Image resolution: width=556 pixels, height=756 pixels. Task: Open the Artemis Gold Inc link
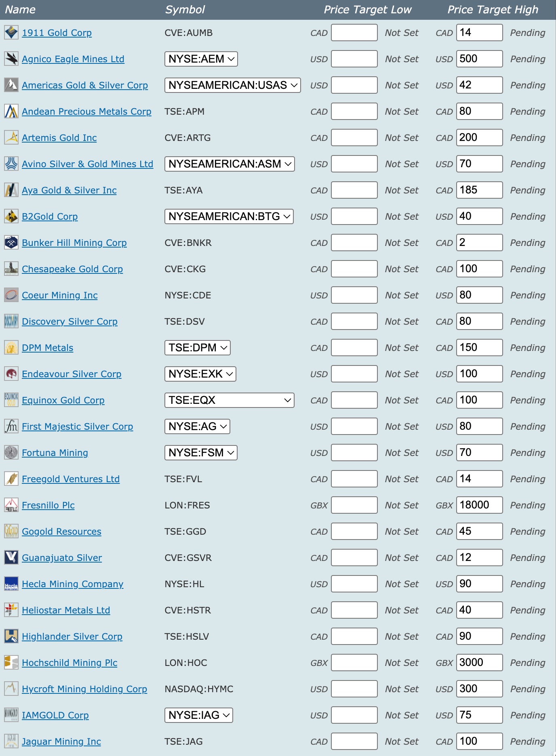point(59,138)
